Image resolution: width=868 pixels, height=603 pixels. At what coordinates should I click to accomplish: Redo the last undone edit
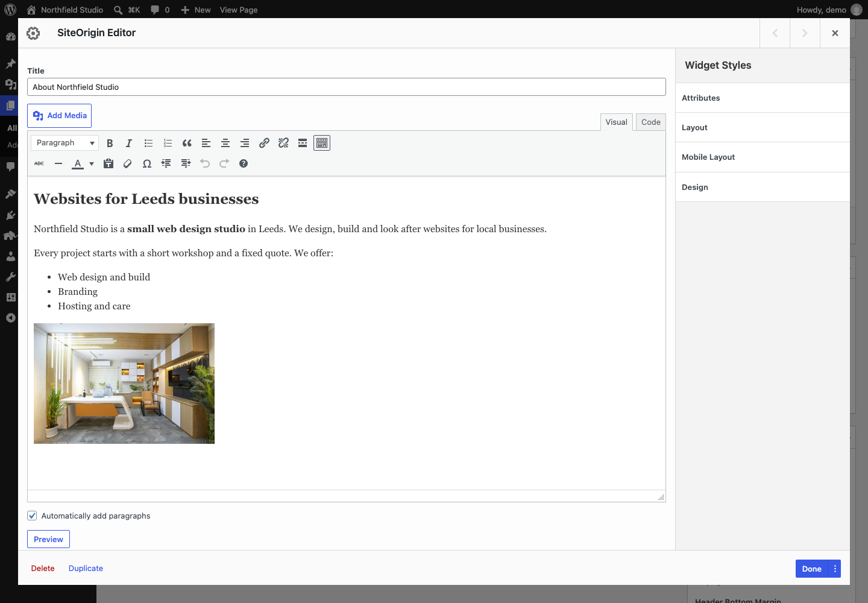pyautogui.click(x=224, y=163)
